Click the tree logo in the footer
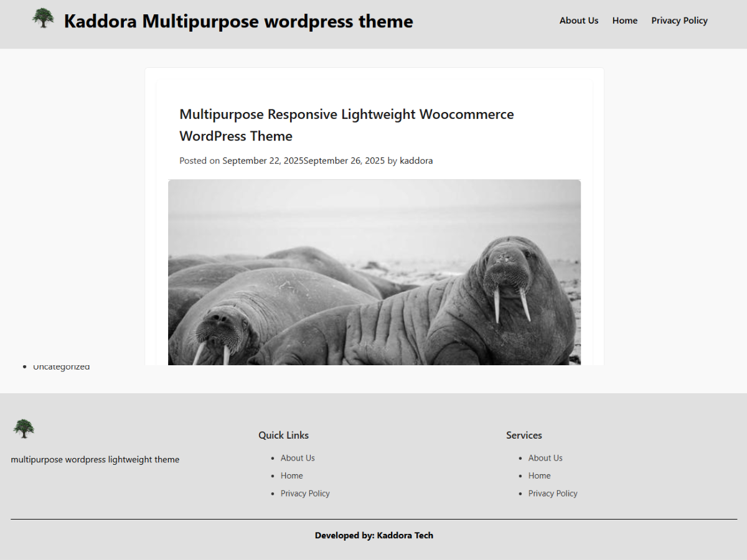 pos(23,429)
